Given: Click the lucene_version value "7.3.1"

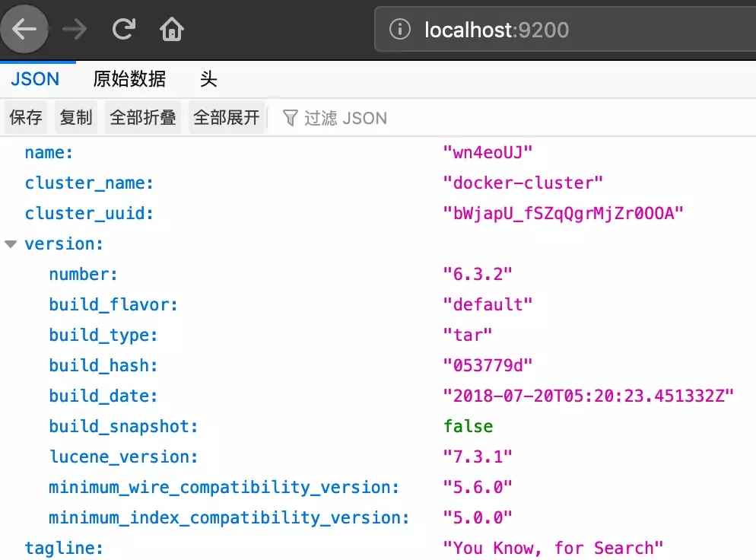Looking at the screenshot, I should pos(477,457).
